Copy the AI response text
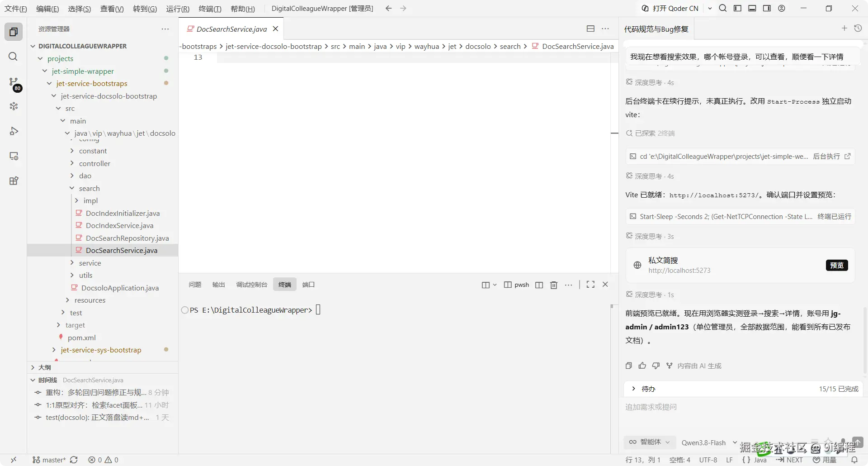The image size is (868, 466). (628, 366)
